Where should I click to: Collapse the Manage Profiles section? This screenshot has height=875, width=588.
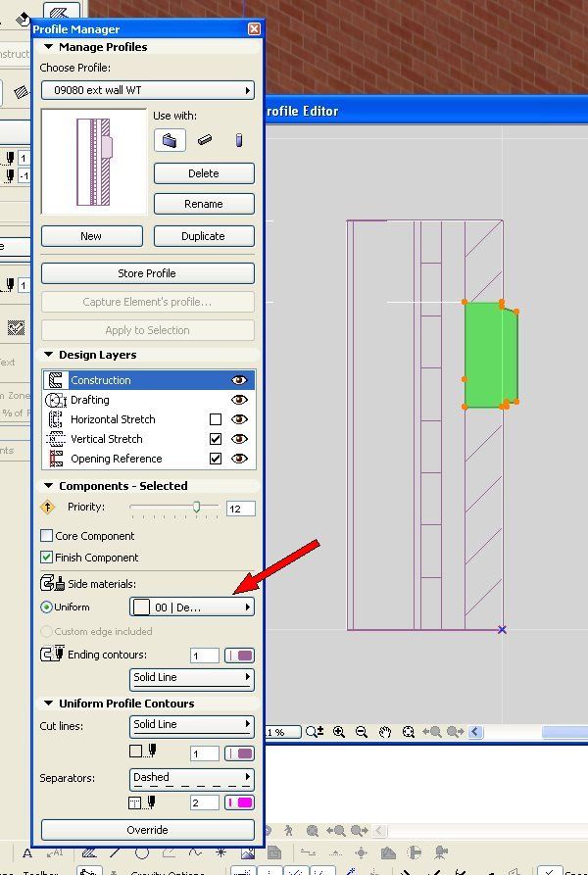point(49,47)
